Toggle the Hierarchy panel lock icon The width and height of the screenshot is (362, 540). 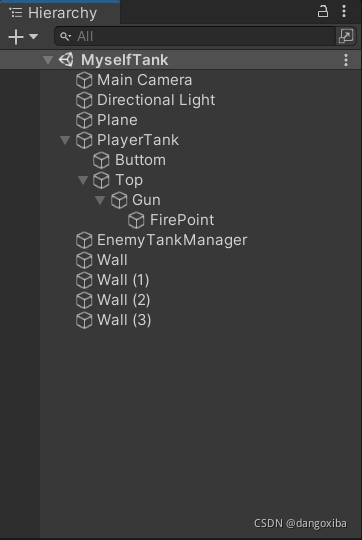click(323, 11)
